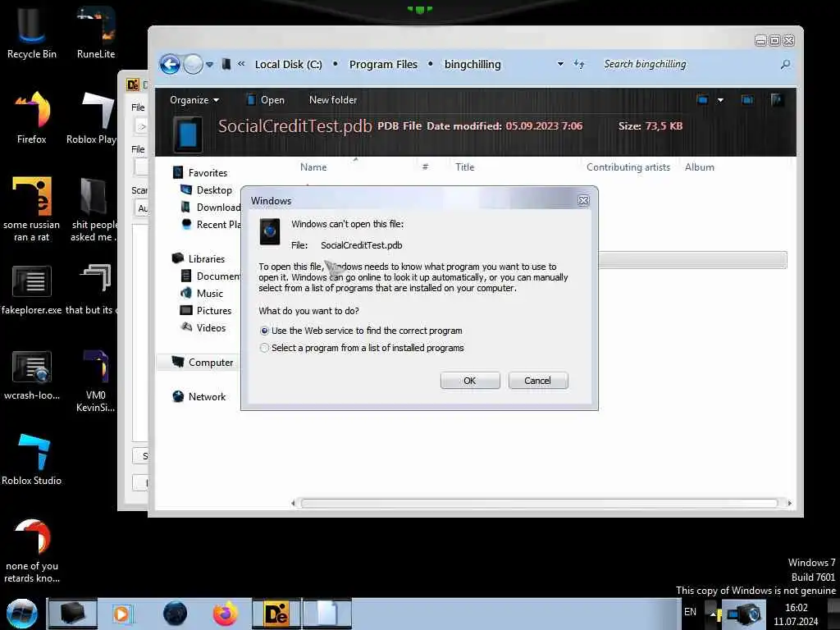Select the 'none of you' desktop icon
Screen dimensions: 840x630
32,550
